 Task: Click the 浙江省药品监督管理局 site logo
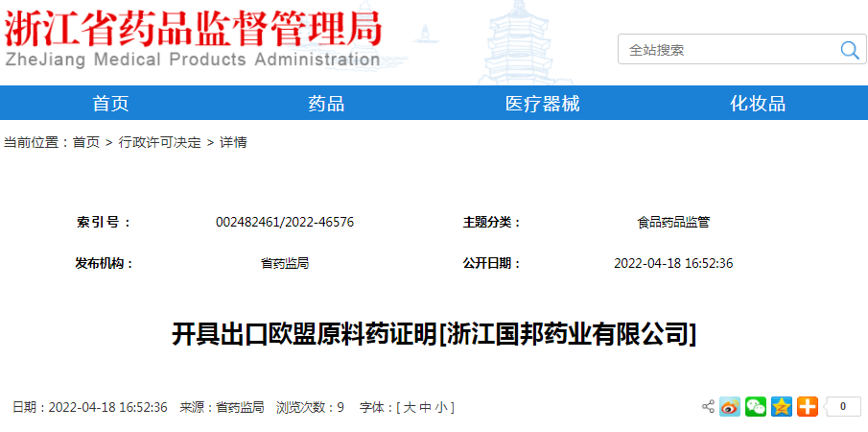pyautogui.click(x=193, y=28)
